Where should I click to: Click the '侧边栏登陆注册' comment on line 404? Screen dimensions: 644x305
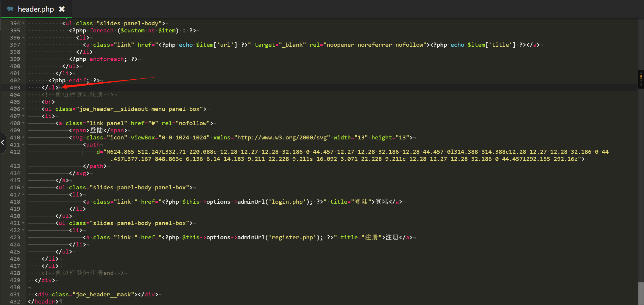coord(79,95)
